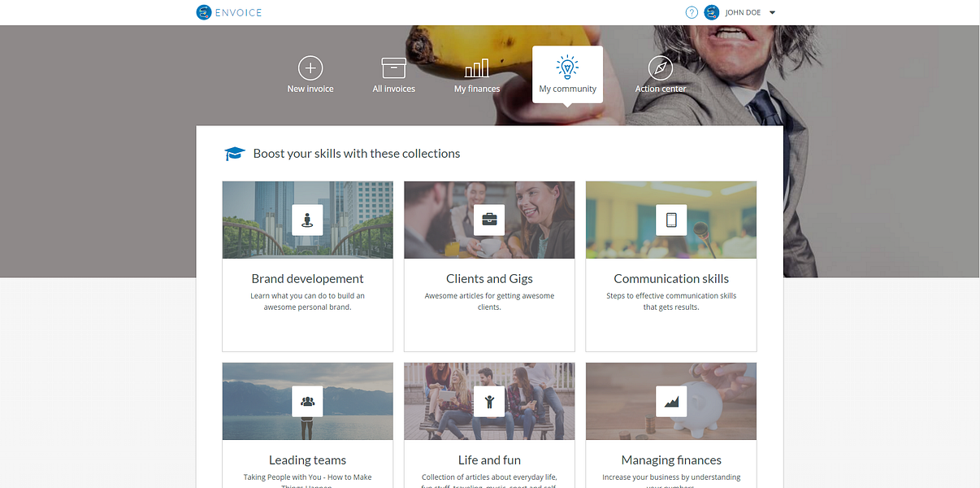Open the Brand developement collection title
980x488 pixels.
(x=307, y=278)
